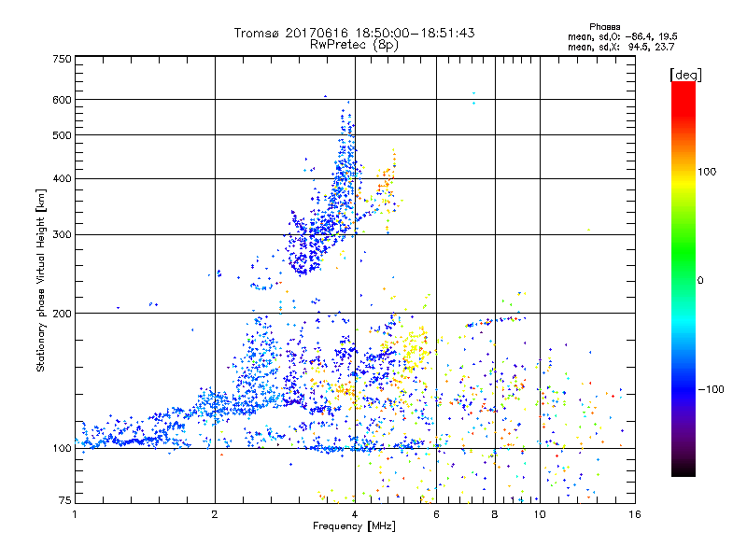
Task: Click the color bar label '-100'
Action: click(711, 389)
